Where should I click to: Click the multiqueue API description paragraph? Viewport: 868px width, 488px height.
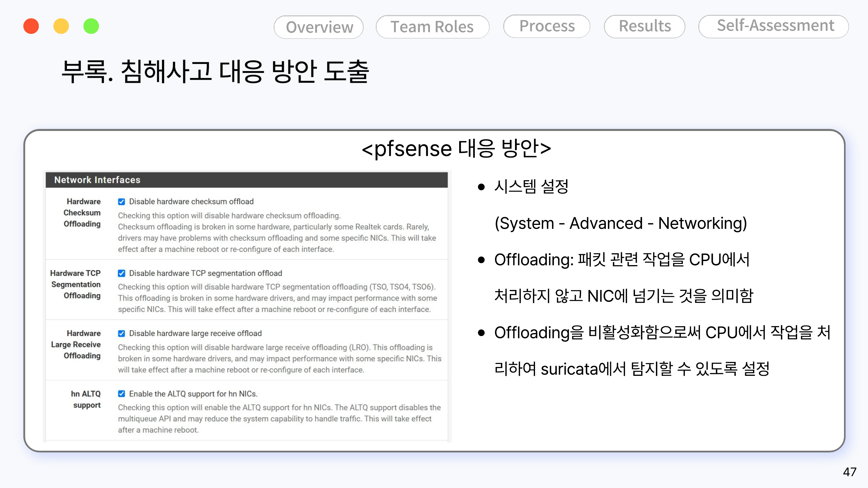pos(279,419)
